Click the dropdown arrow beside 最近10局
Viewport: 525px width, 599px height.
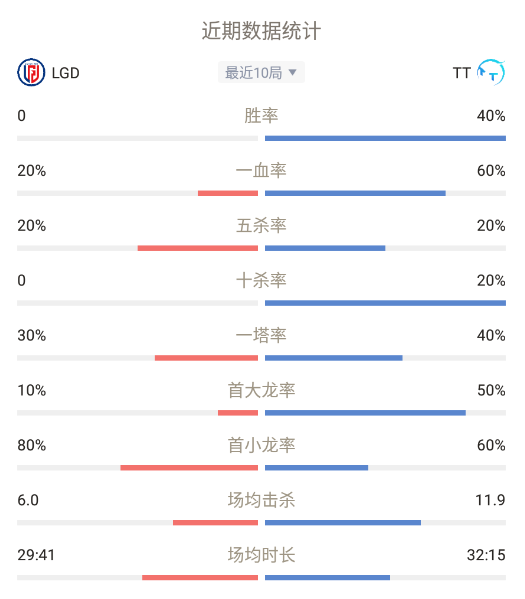tap(292, 72)
